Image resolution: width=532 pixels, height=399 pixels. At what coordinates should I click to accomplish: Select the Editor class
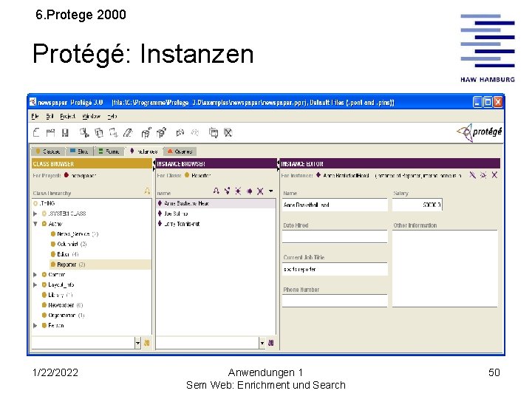65,254
